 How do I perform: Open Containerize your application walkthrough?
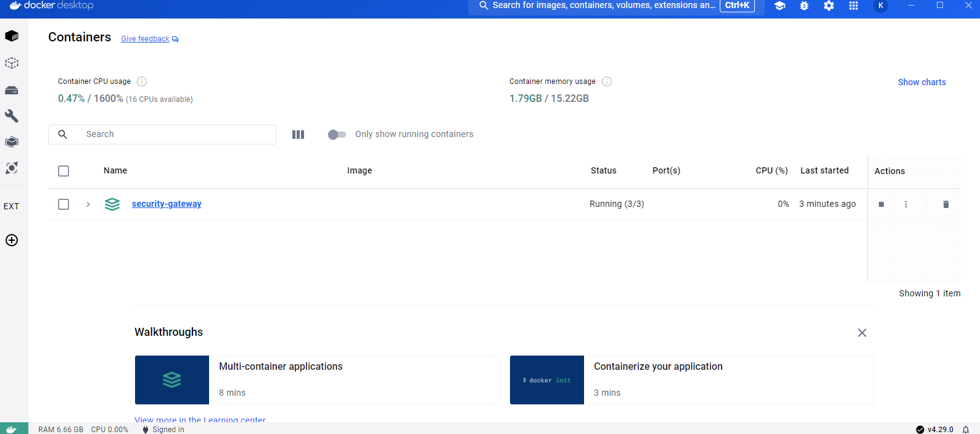[x=692, y=380]
